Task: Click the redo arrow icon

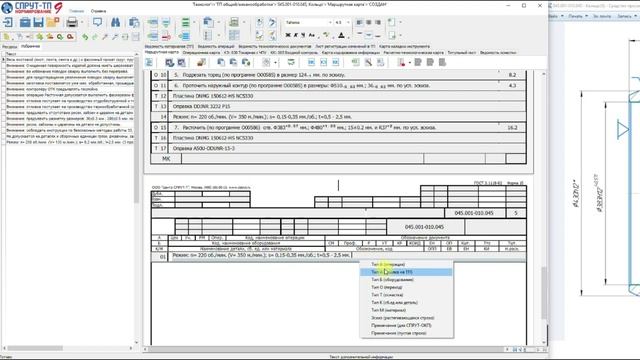Action: pos(95,37)
